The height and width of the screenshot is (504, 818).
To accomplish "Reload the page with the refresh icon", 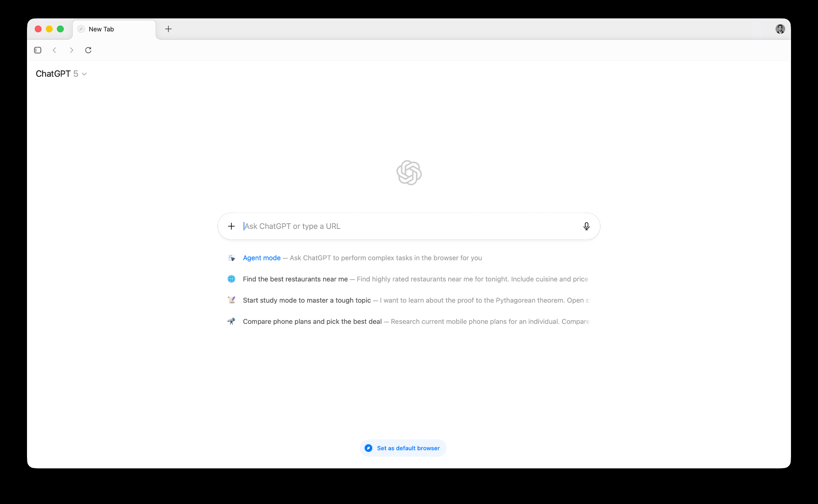I will point(88,50).
